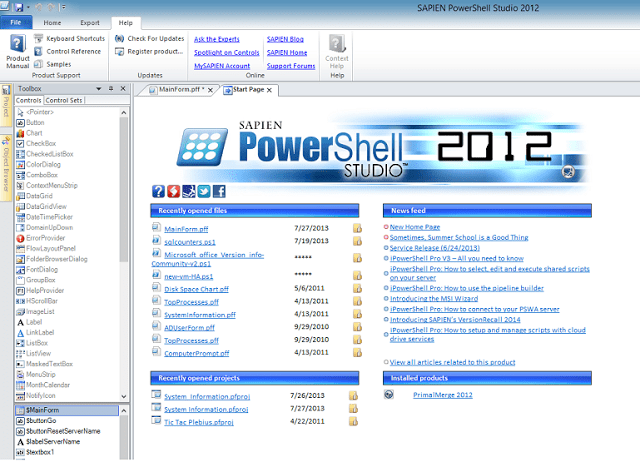The width and height of the screenshot is (640, 462).
Task: Open Keyboard Shortcuts help
Action: (x=69, y=38)
